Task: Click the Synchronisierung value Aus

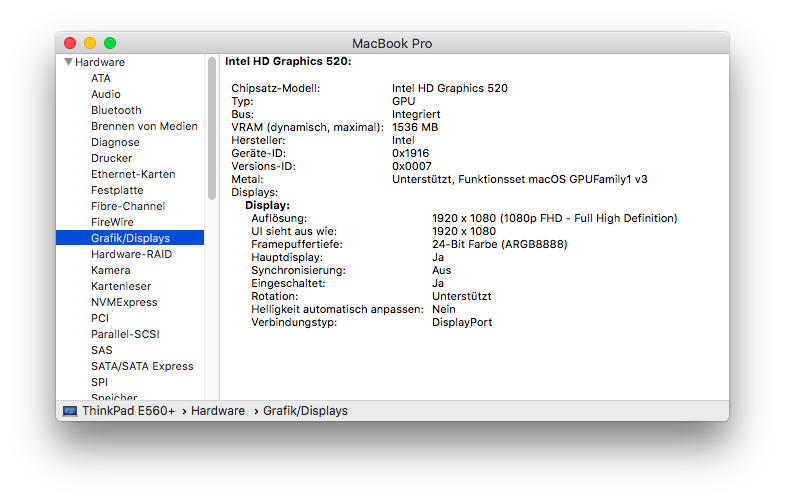Action: (x=442, y=271)
